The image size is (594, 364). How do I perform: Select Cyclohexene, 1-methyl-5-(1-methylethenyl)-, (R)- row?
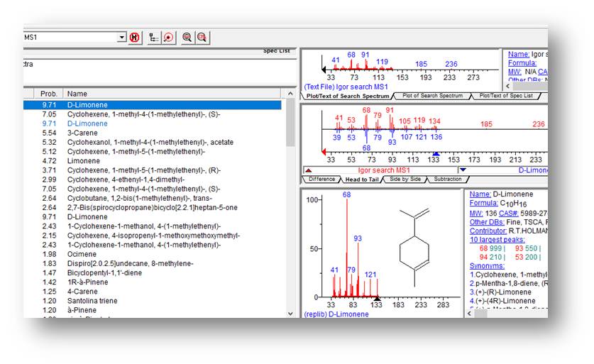[x=153, y=170]
